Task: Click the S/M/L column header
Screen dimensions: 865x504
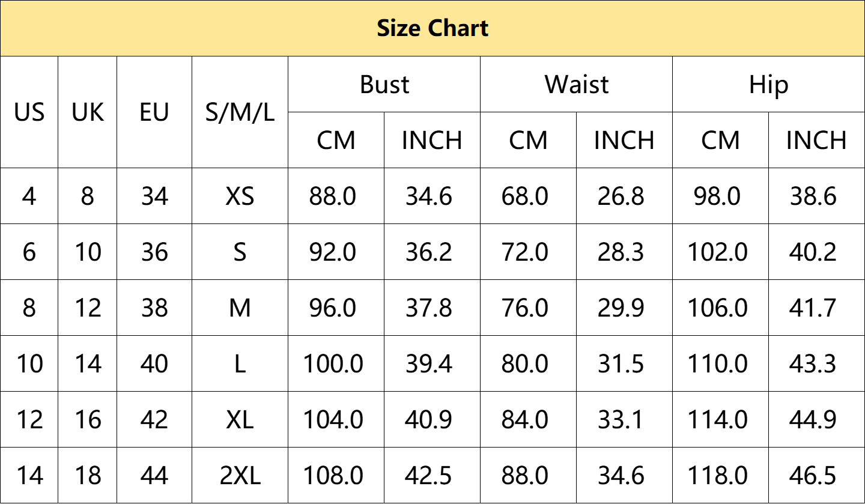Action: 240,112
